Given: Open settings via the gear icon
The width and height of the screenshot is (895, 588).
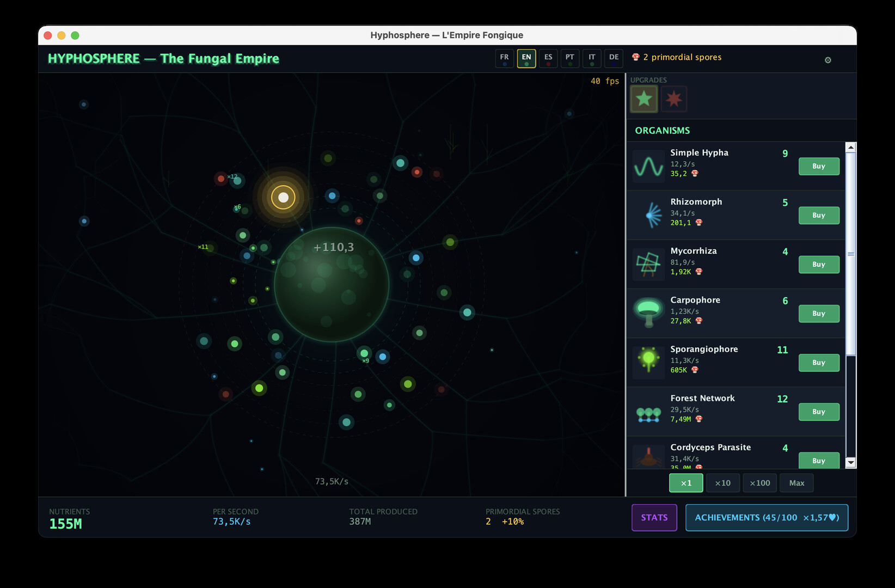Looking at the screenshot, I should coord(827,60).
